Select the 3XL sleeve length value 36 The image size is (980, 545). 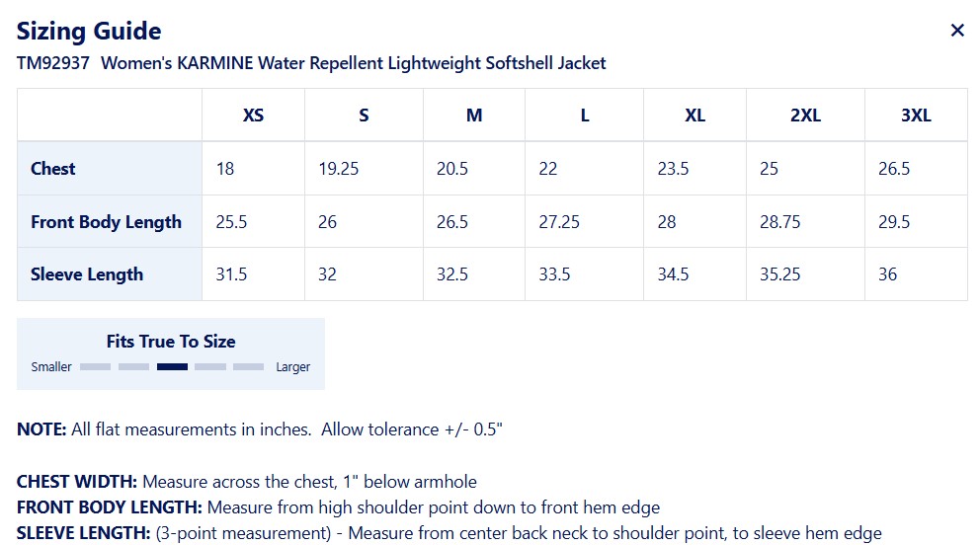pos(887,274)
